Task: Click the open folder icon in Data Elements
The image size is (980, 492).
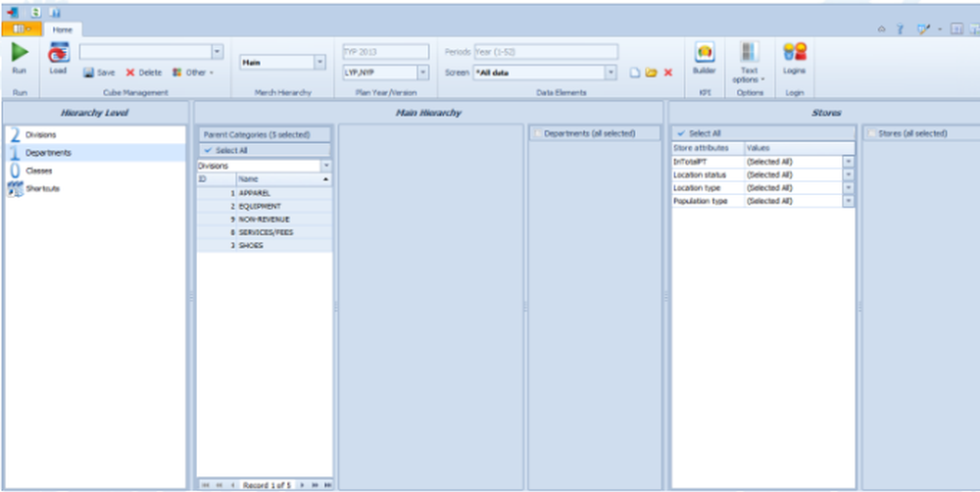Action: tap(652, 73)
